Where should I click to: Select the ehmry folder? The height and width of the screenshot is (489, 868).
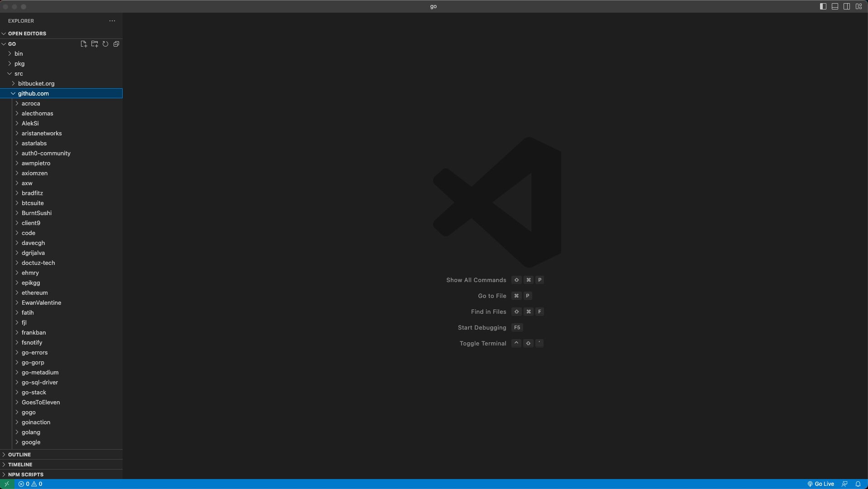(61, 273)
